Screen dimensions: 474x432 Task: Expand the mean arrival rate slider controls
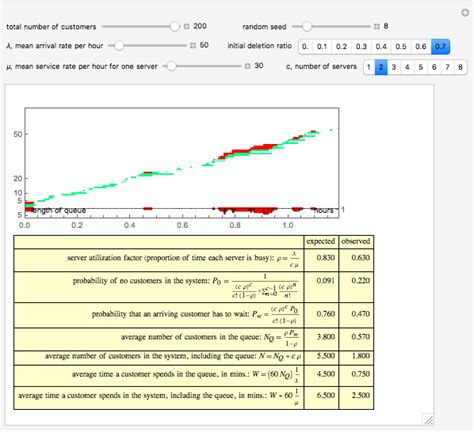[193, 45]
